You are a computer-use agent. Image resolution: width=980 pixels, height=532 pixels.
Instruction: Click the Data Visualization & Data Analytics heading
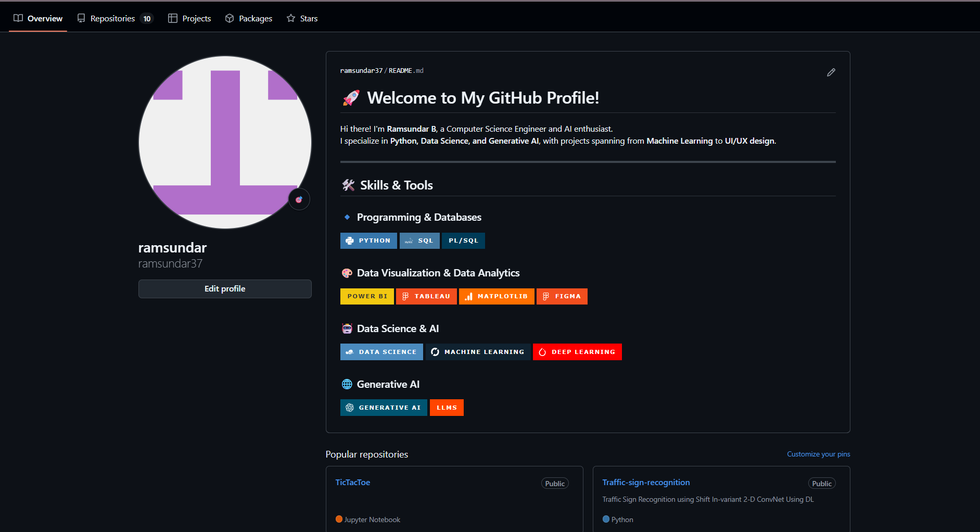438,273
